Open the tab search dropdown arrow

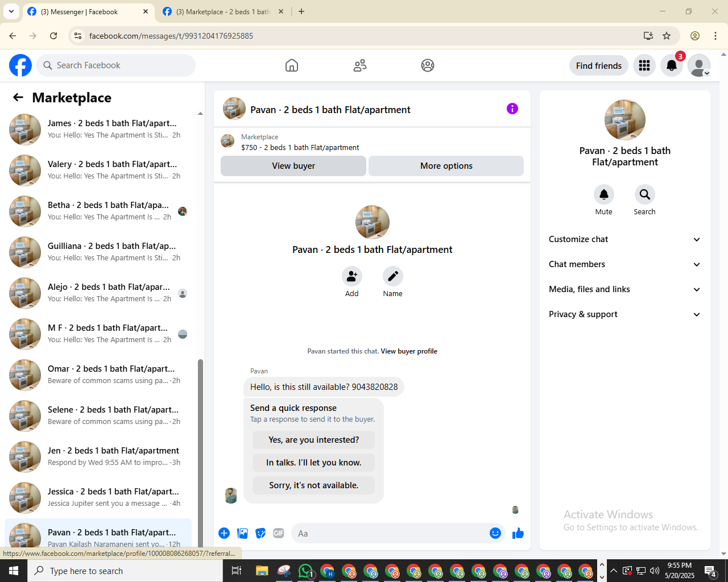(x=11, y=11)
